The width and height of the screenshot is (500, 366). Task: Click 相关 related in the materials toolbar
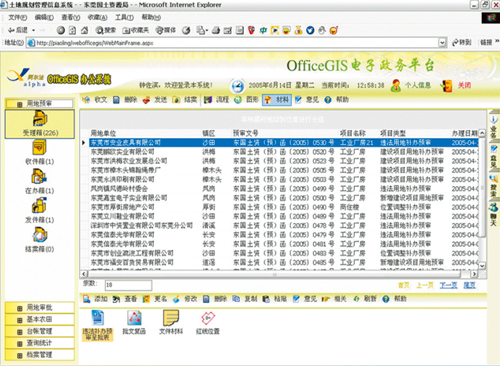(334, 299)
